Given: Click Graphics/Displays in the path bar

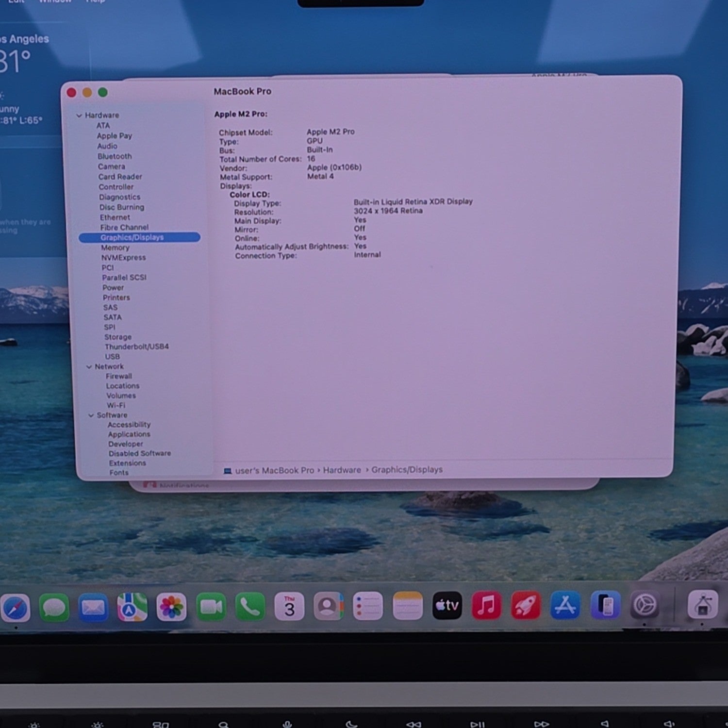Looking at the screenshot, I should (407, 469).
